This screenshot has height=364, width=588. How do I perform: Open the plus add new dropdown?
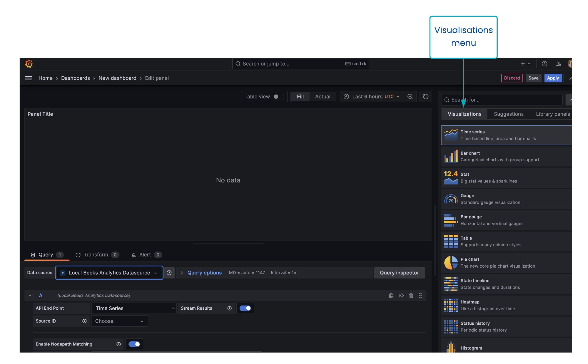(525, 64)
